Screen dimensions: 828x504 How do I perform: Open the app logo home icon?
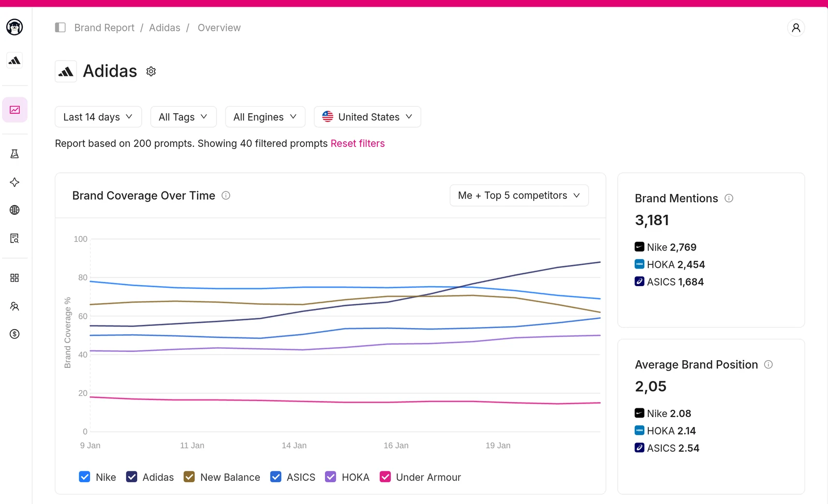point(14,27)
